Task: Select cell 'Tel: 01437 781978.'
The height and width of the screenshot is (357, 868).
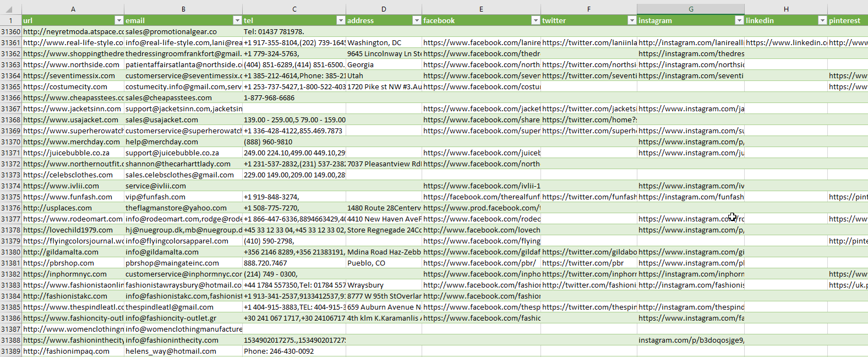Action: pyautogui.click(x=294, y=31)
